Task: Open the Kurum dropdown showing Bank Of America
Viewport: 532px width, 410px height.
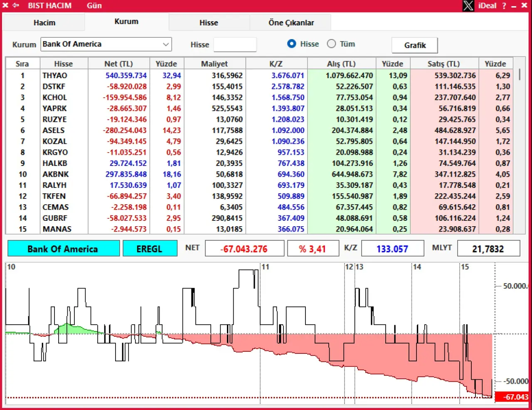Action: click(x=106, y=44)
